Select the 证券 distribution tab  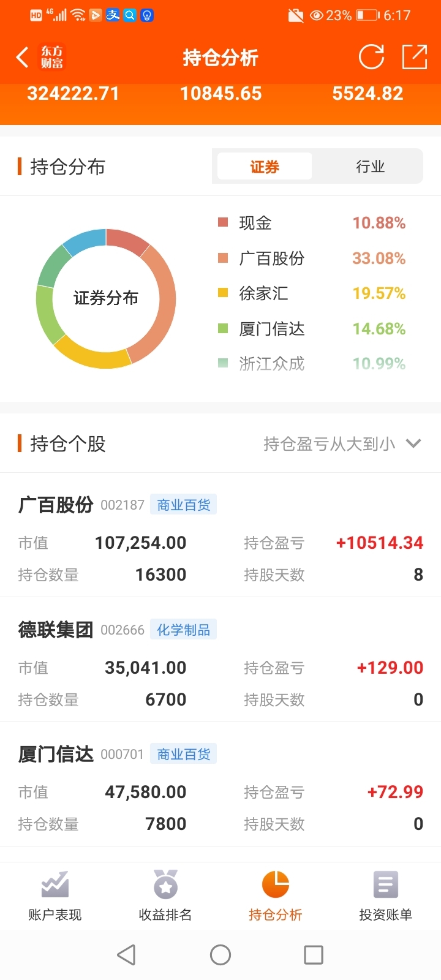click(x=265, y=166)
